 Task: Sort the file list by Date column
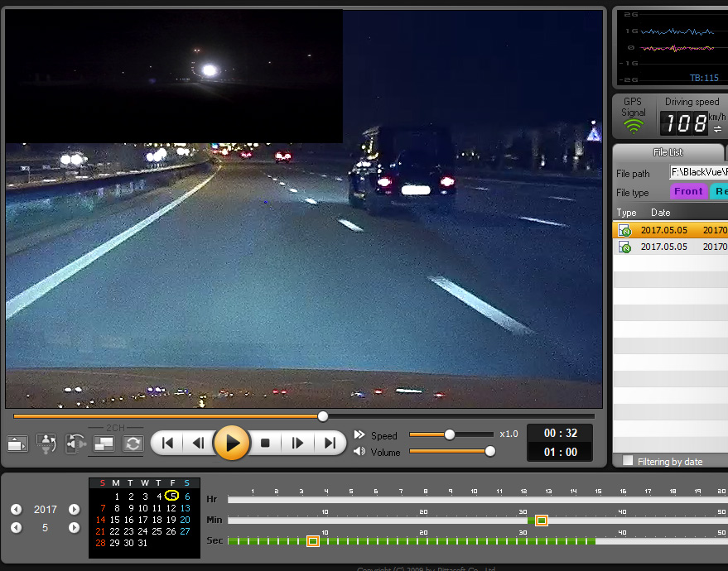point(660,213)
